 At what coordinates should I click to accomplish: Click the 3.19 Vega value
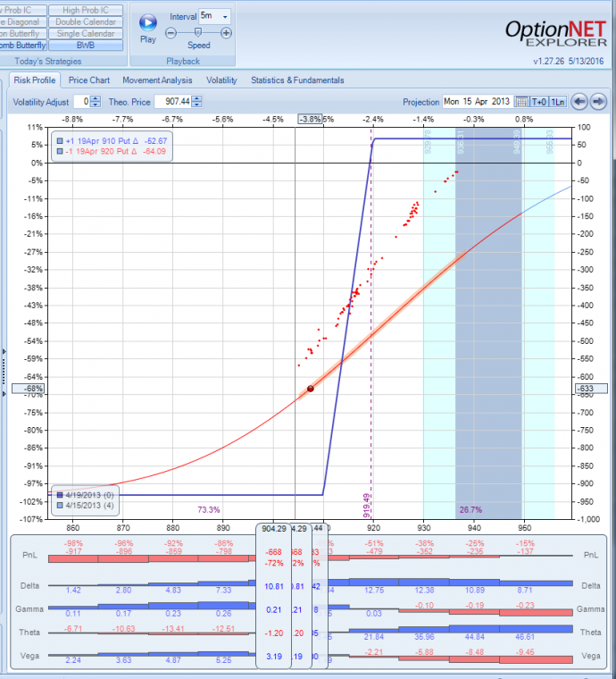pos(274,657)
